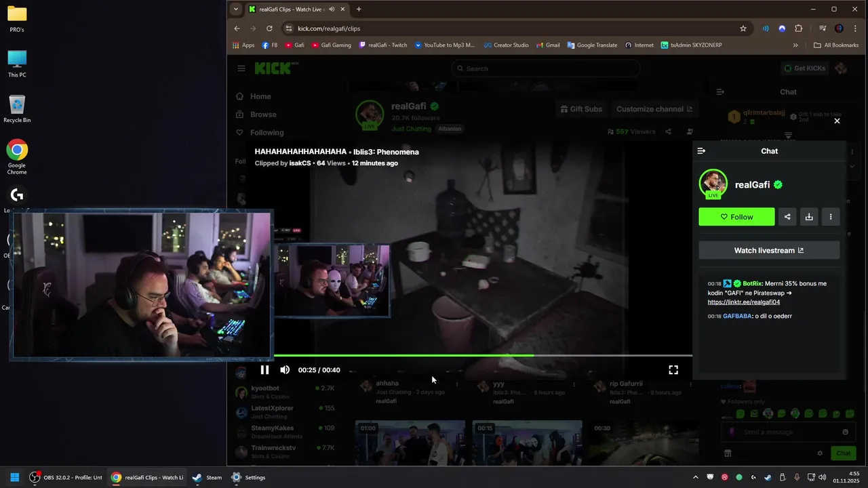This screenshot has width=868, height=488.
Task: Open the FB bookmark
Action: click(x=270, y=45)
